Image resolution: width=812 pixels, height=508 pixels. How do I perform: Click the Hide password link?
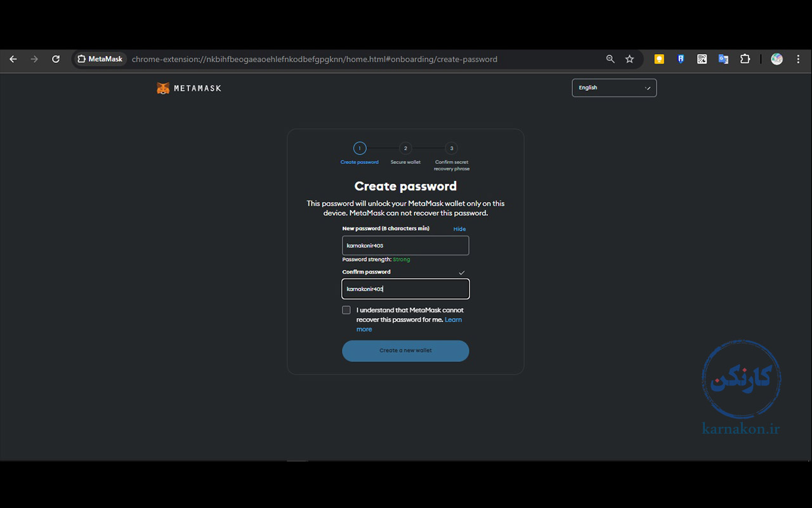(459, 229)
